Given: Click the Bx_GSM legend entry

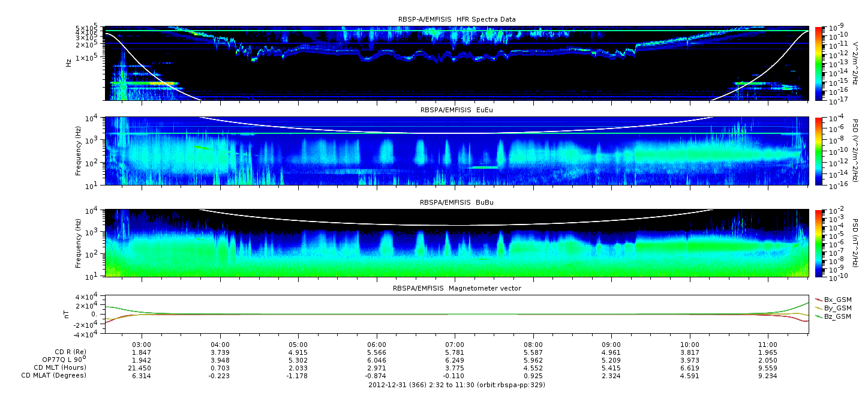Looking at the screenshot, I should click(x=837, y=299).
